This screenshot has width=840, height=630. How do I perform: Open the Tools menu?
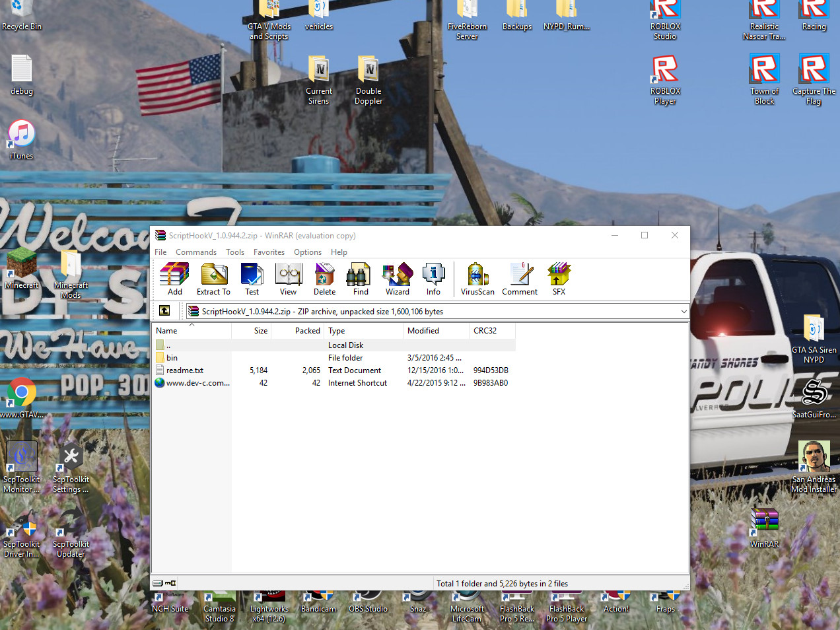pyautogui.click(x=235, y=252)
